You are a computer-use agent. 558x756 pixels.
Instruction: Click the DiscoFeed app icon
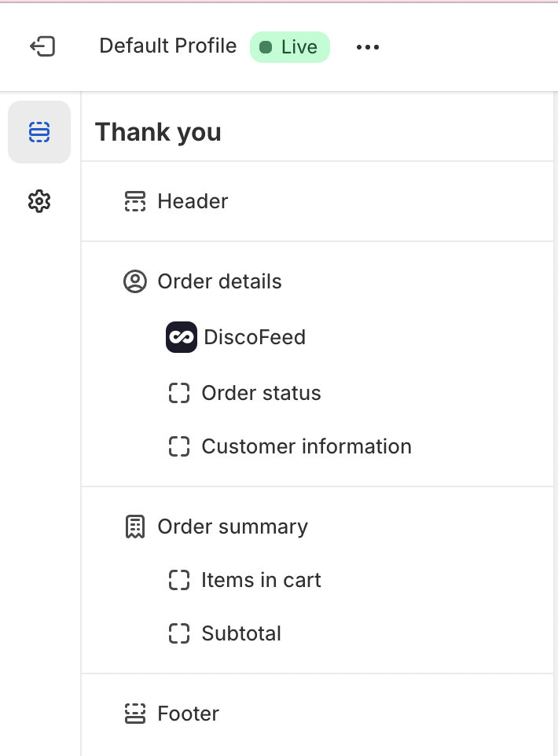tap(182, 337)
